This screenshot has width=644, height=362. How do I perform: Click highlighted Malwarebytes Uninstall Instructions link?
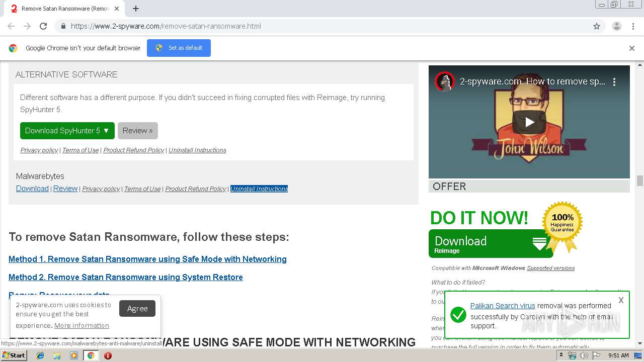tap(259, 189)
